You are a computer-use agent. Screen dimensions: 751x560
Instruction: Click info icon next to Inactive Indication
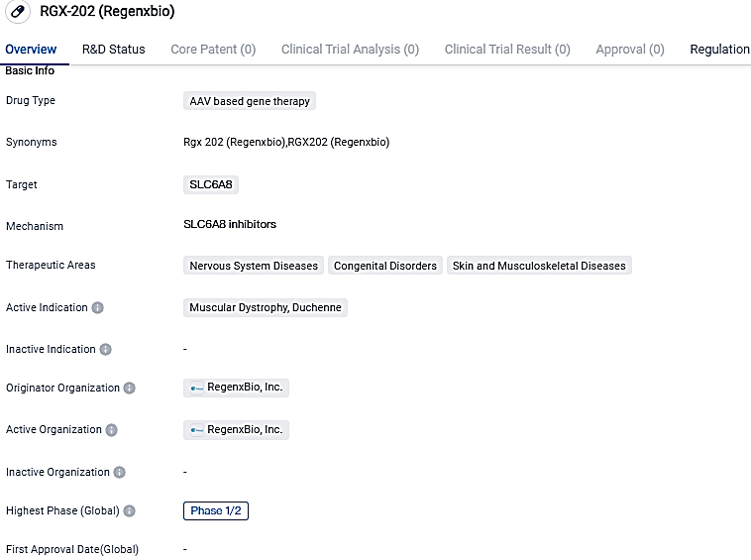click(x=106, y=350)
